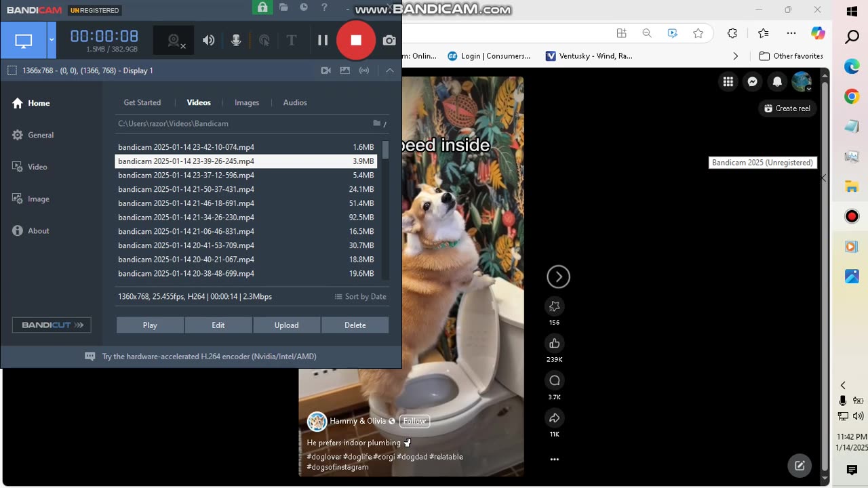
Task: Click the Delete button
Action: click(355, 325)
